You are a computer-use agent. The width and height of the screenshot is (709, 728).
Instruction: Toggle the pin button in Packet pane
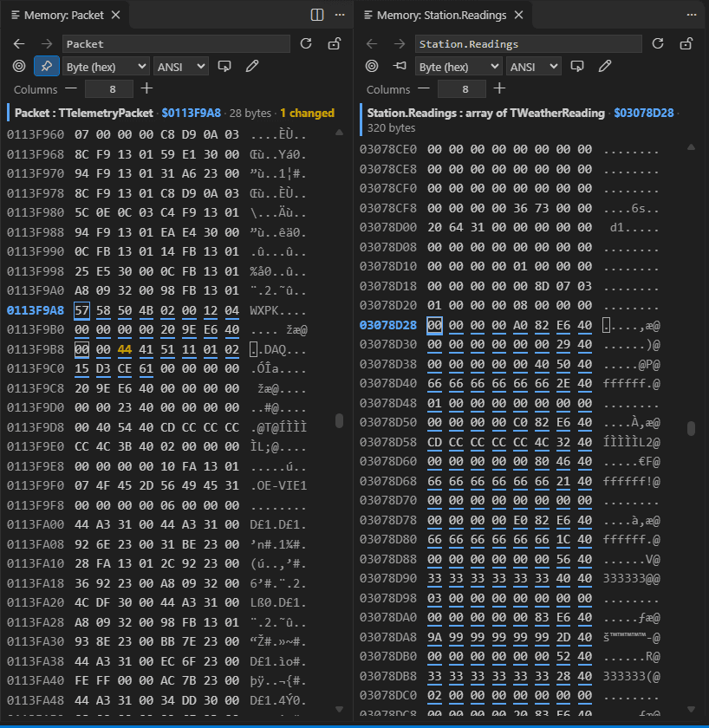47,66
